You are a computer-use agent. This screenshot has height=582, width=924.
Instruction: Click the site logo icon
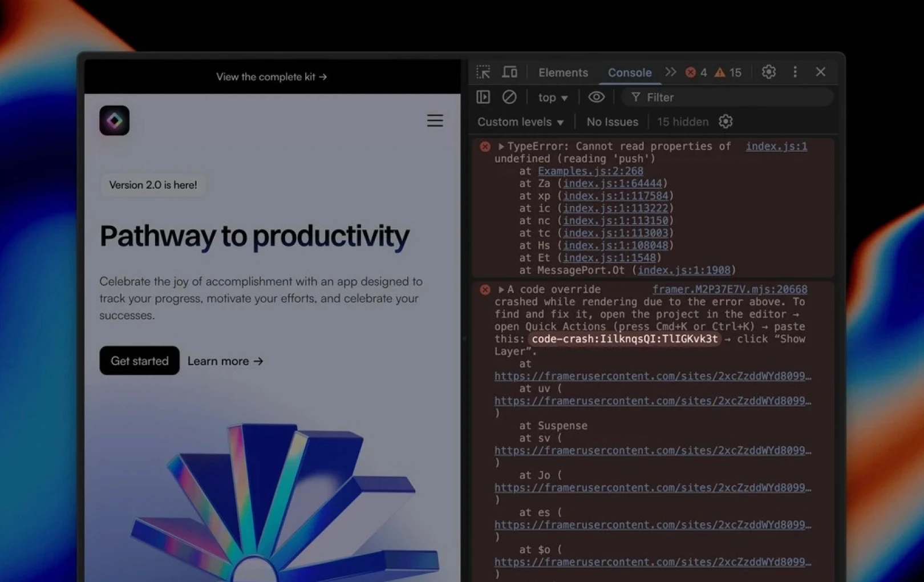[x=115, y=120]
